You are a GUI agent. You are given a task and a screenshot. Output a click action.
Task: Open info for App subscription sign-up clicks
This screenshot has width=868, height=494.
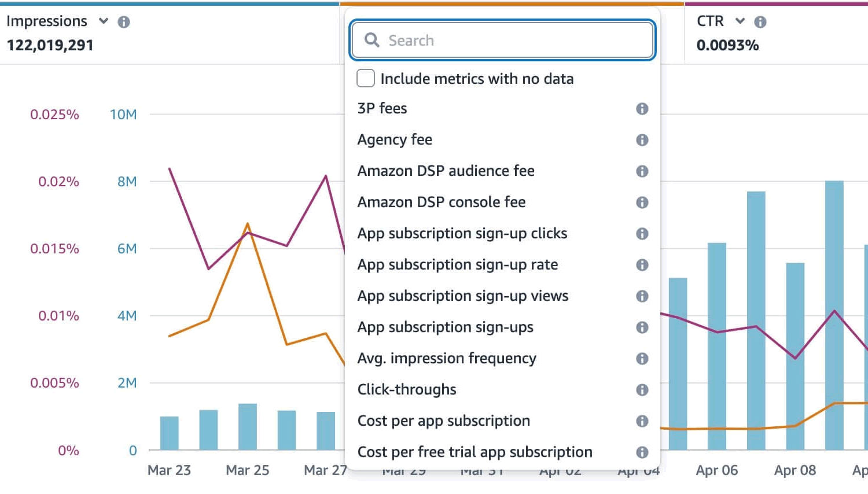642,234
